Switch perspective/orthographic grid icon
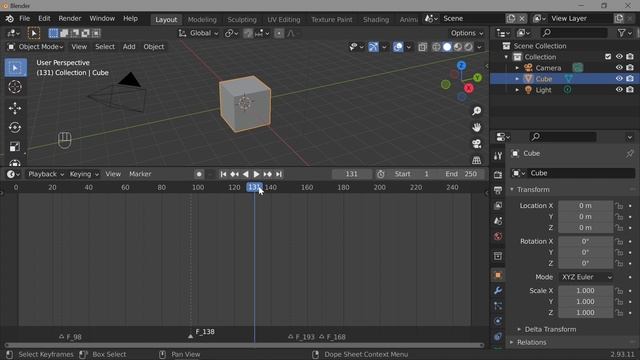The width and height of the screenshot is (640, 360). (x=476, y=160)
